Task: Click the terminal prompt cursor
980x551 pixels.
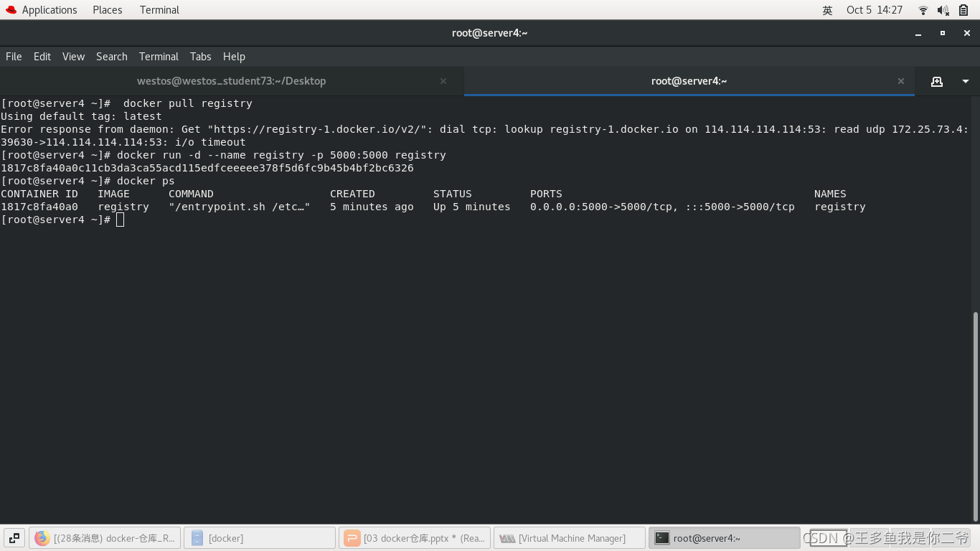Action: pos(120,220)
